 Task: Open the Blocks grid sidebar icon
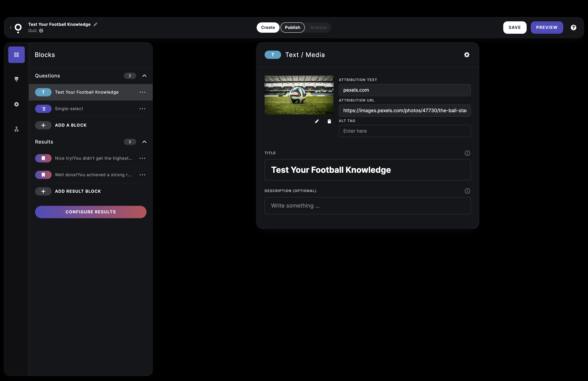[x=16, y=55]
